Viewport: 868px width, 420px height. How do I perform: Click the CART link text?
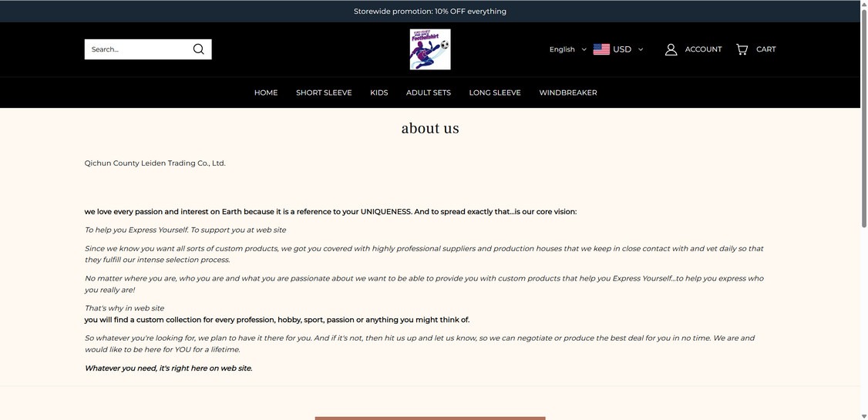[766, 49]
